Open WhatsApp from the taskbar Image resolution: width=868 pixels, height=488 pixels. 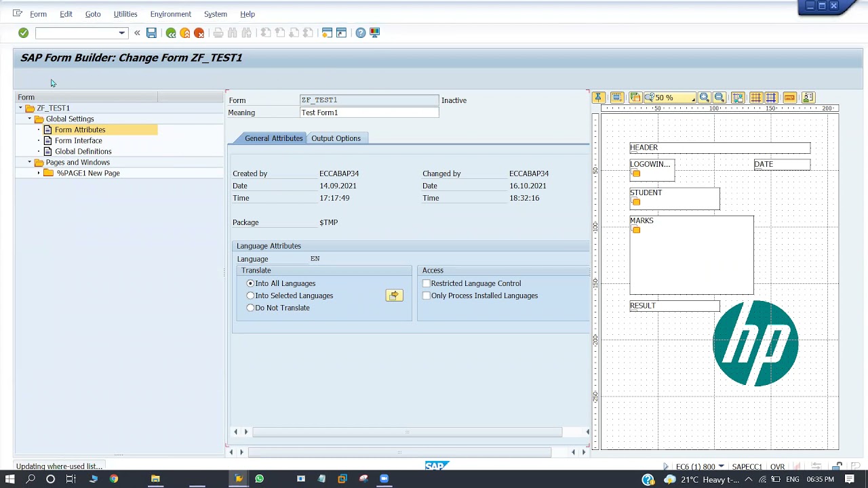point(259,479)
